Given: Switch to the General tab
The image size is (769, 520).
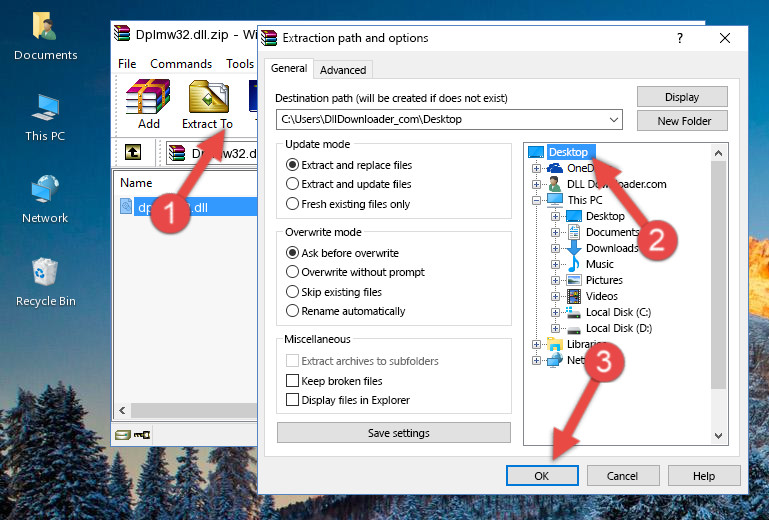Looking at the screenshot, I should pos(289,68).
